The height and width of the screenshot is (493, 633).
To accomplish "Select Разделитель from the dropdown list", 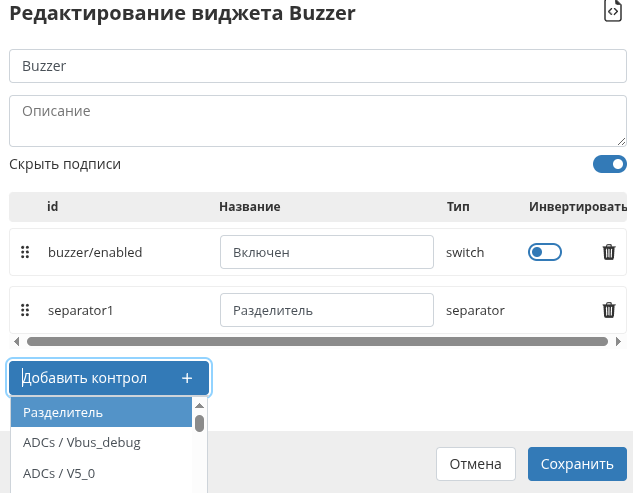I will tap(100, 412).
